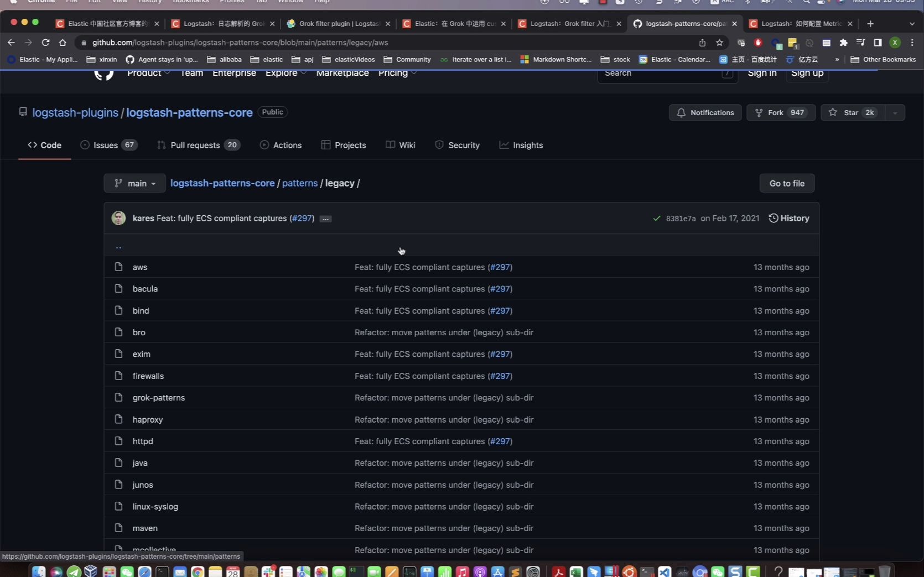Open Chrome three-dot menu

[912, 43]
